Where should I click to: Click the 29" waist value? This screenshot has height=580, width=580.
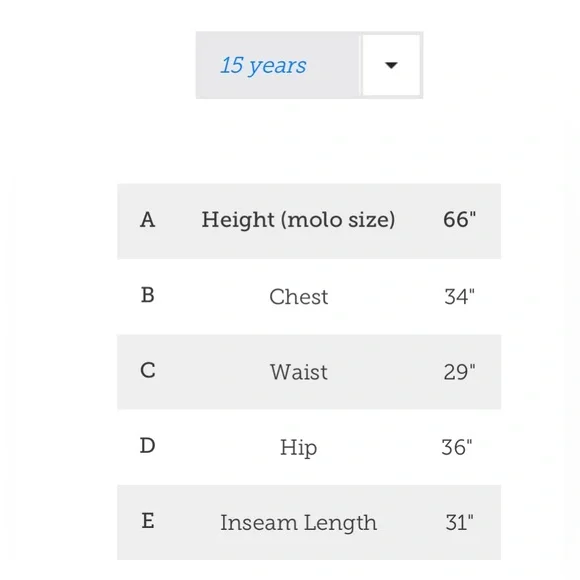[459, 372]
